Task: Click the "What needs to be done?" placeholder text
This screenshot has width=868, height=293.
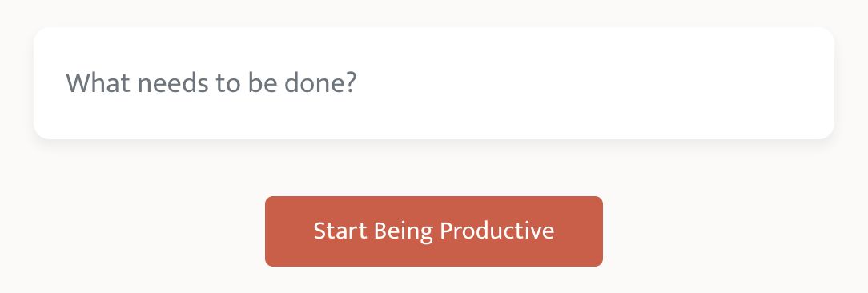Action: tap(211, 83)
